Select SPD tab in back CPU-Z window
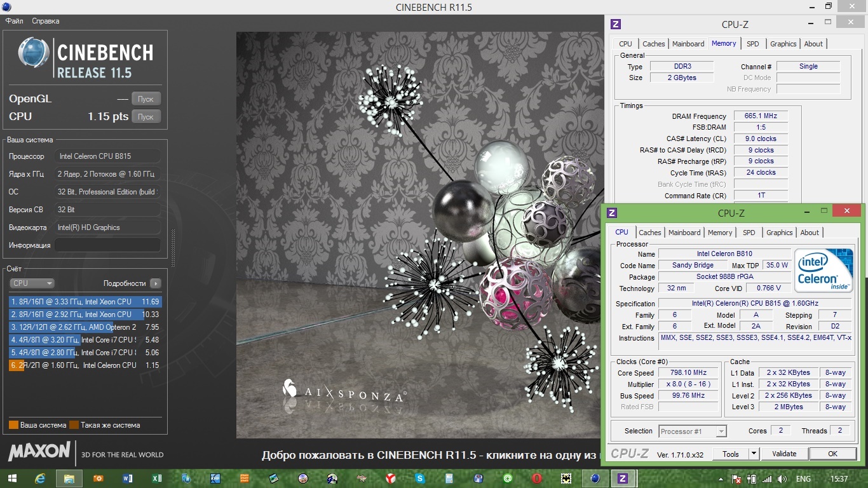 click(x=753, y=44)
